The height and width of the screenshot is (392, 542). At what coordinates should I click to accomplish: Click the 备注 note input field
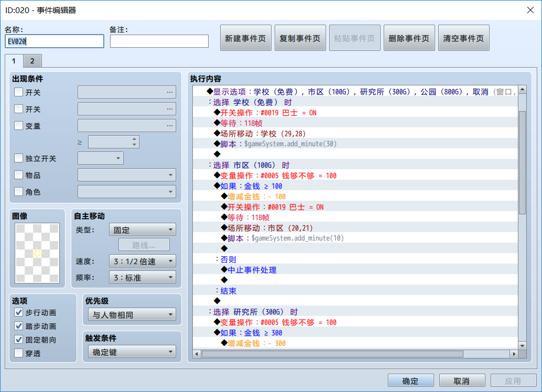(x=159, y=41)
